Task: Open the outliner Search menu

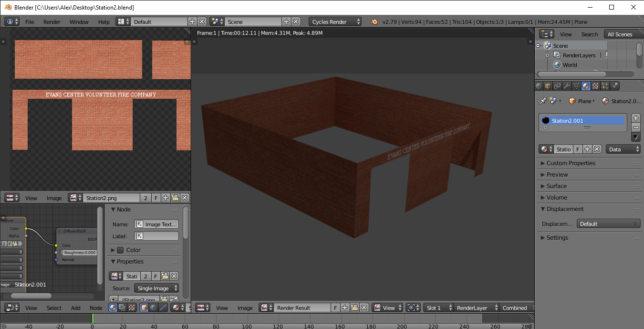Action: pyautogui.click(x=590, y=34)
